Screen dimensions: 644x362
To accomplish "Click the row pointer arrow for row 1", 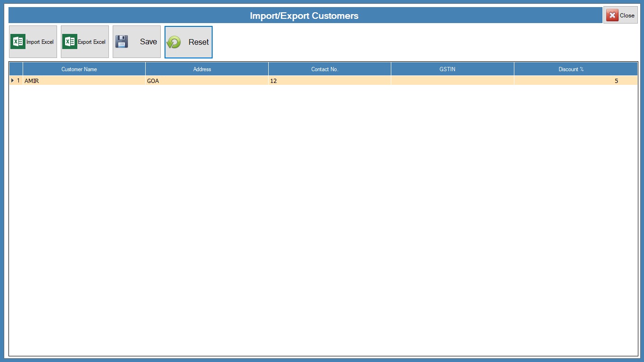I will point(13,81).
